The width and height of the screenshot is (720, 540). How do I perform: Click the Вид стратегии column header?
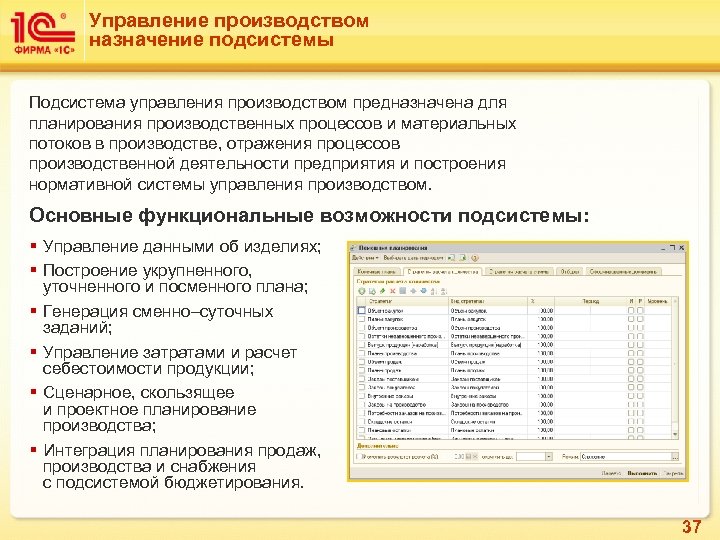488,301
